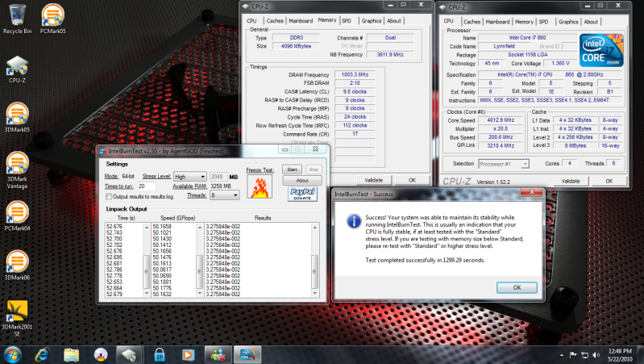Open the padlock IP app in taskbar

coord(160,354)
